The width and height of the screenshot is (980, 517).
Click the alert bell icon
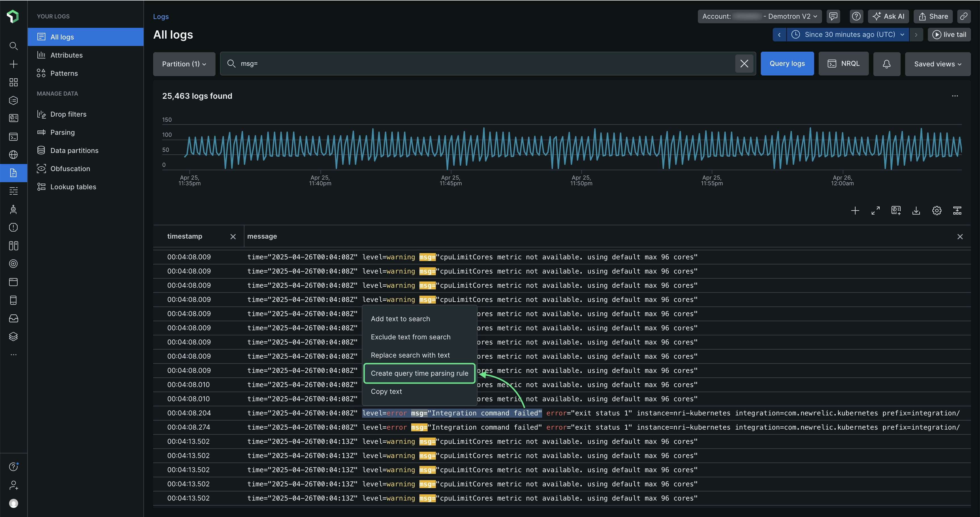coord(886,64)
